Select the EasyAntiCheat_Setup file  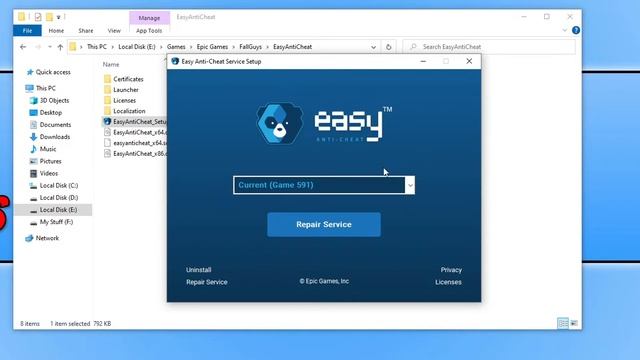(x=135, y=122)
